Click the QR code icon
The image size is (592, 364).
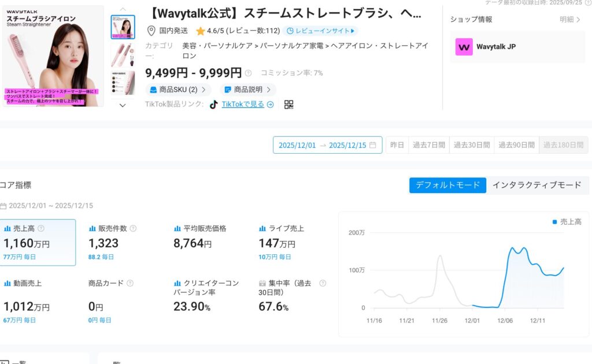[x=289, y=105]
